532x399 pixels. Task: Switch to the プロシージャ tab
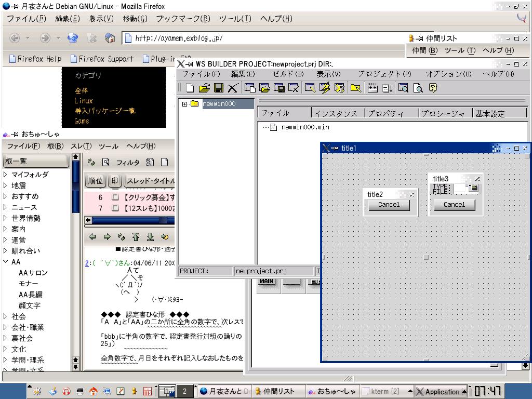click(445, 113)
